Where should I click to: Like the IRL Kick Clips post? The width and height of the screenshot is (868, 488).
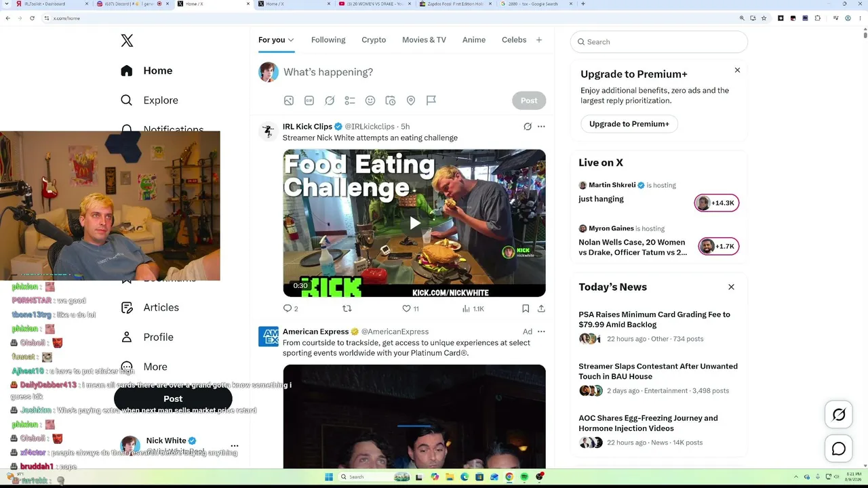[410, 308]
